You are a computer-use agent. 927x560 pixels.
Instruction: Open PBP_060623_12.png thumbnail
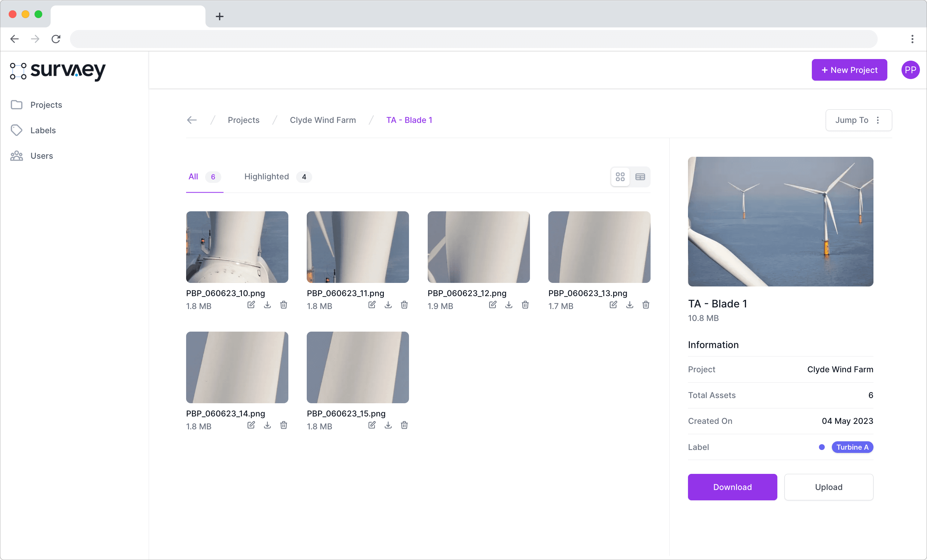coord(479,247)
